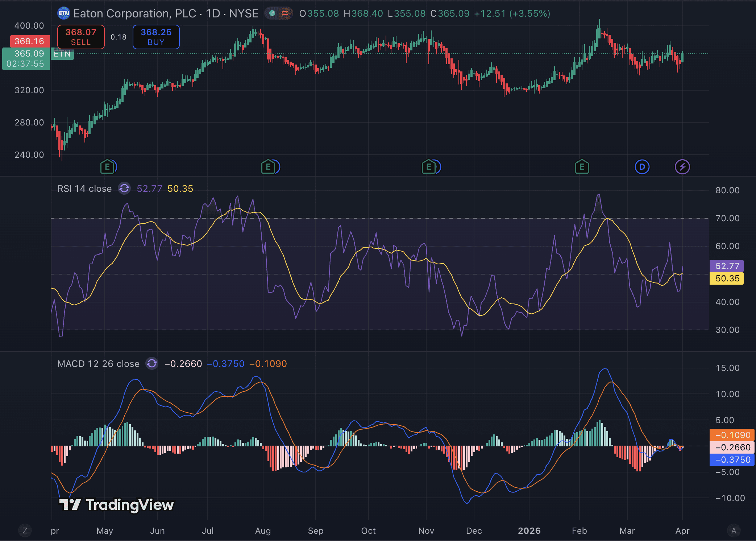Toggle the Z timezone button at bottom left
This screenshot has height=541, width=756.
point(25,531)
